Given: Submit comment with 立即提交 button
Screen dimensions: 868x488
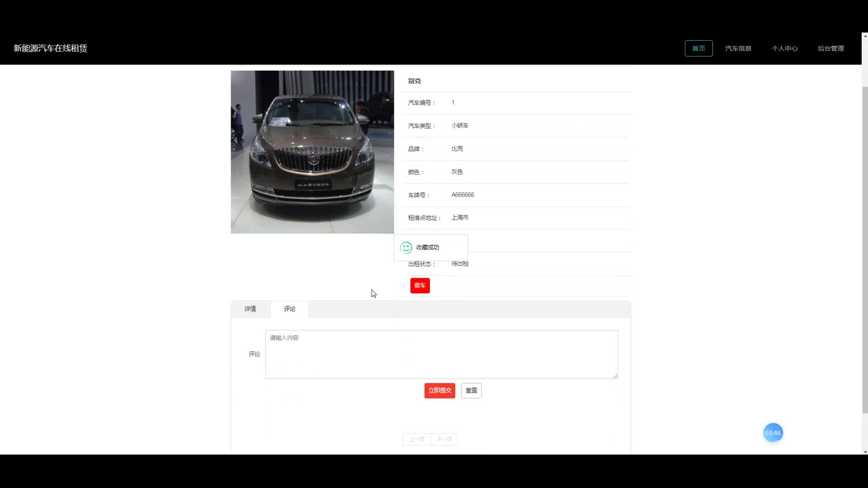Looking at the screenshot, I should click(439, 390).
